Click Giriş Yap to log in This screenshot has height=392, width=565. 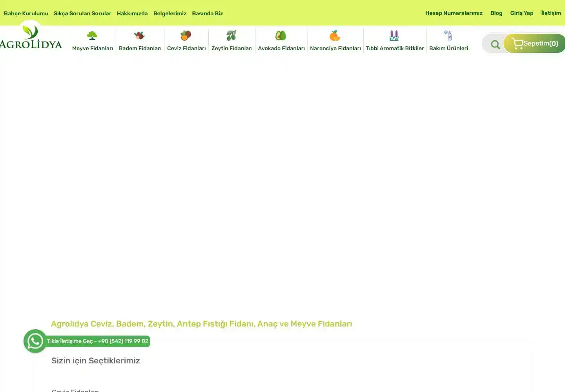pos(522,13)
